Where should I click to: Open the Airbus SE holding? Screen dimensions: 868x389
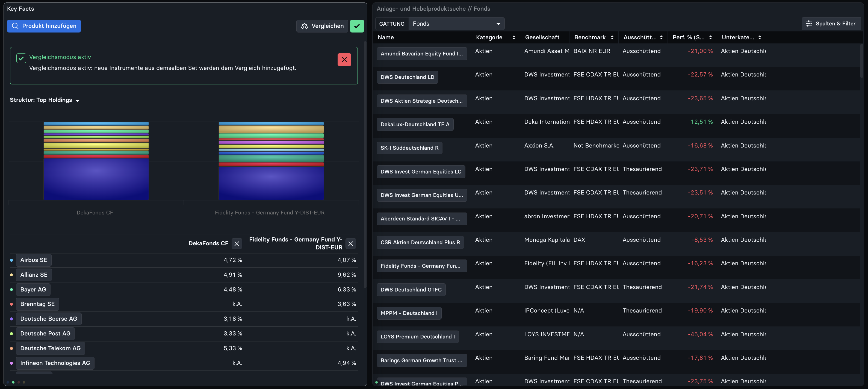(x=34, y=260)
